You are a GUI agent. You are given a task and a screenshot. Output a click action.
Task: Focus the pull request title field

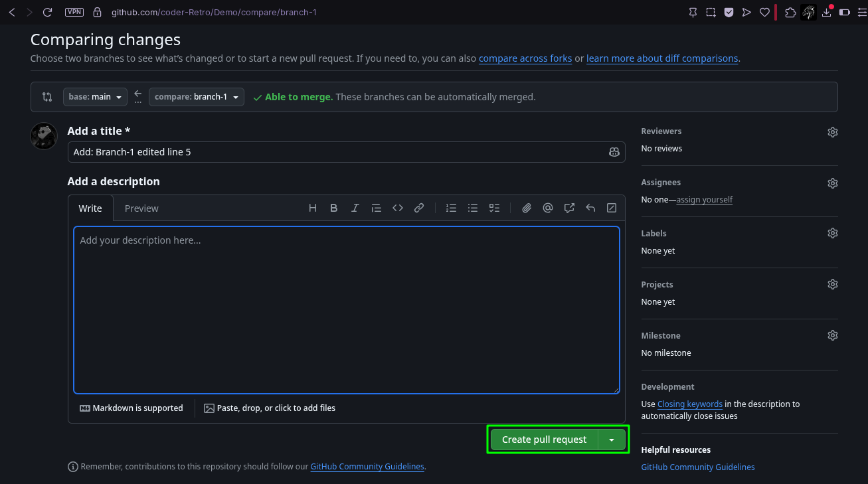pyautogui.click(x=346, y=152)
